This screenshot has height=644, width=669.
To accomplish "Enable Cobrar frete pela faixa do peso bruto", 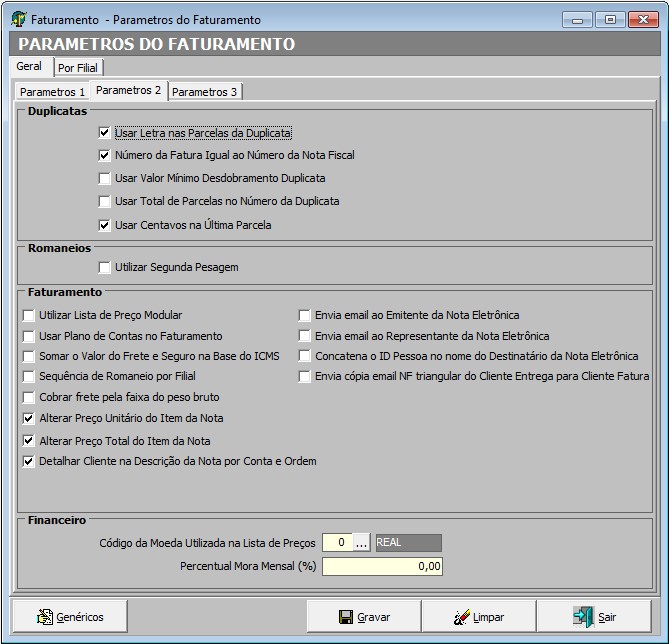I will 28,397.
